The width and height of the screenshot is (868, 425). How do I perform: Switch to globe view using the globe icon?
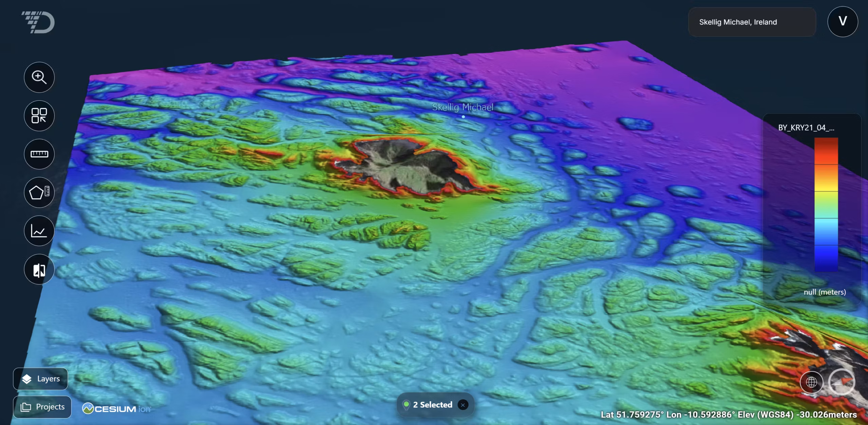[812, 382]
